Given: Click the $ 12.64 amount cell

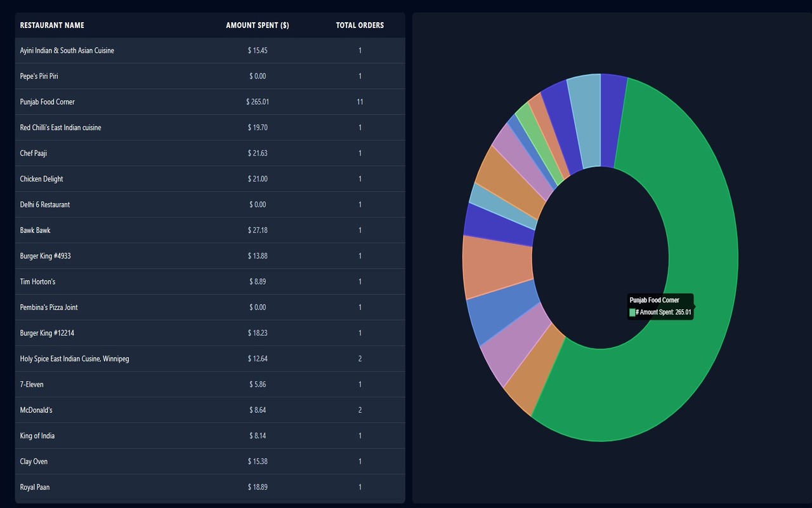Looking at the screenshot, I should [x=258, y=359].
